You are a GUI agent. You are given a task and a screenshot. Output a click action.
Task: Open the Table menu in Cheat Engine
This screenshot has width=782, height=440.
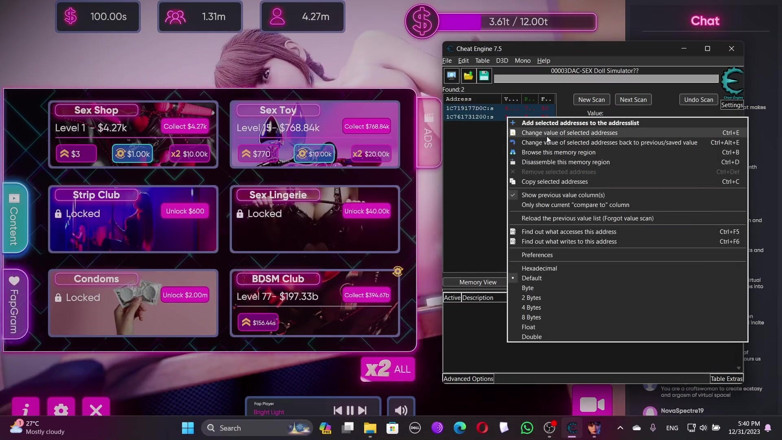(482, 60)
